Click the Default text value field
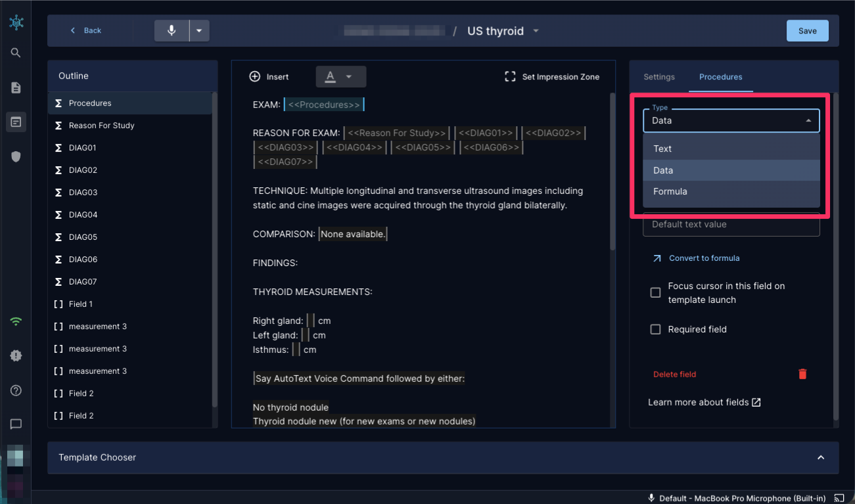Screen dimensions: 855x504 [731, 225]
